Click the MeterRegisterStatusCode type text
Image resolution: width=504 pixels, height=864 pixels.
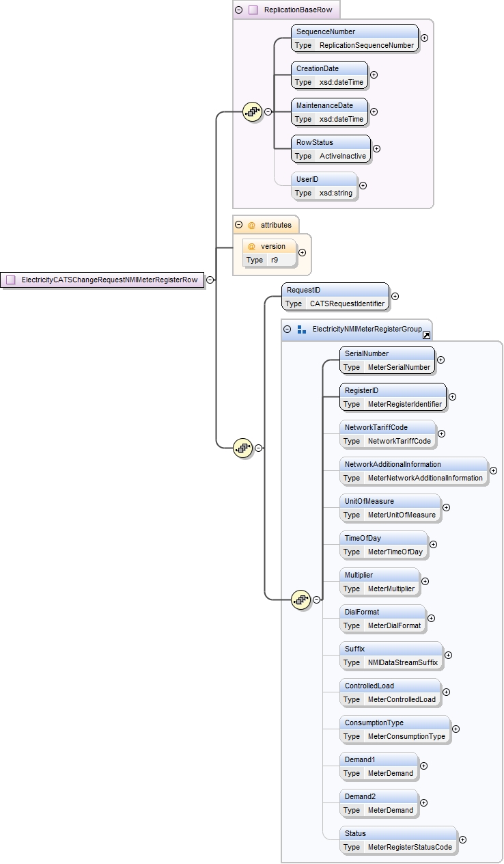[410, 847]
